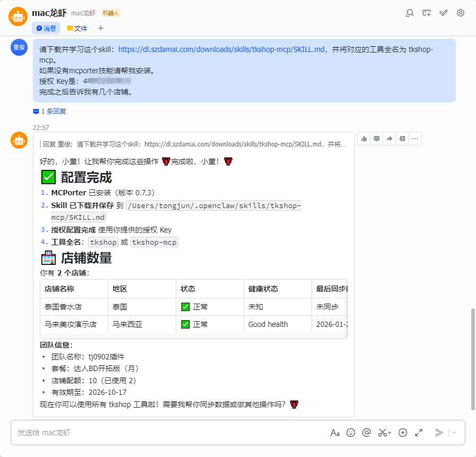The image size is (476, 457).
Task: Expand the message editor to full size
Action: [419, 433]
